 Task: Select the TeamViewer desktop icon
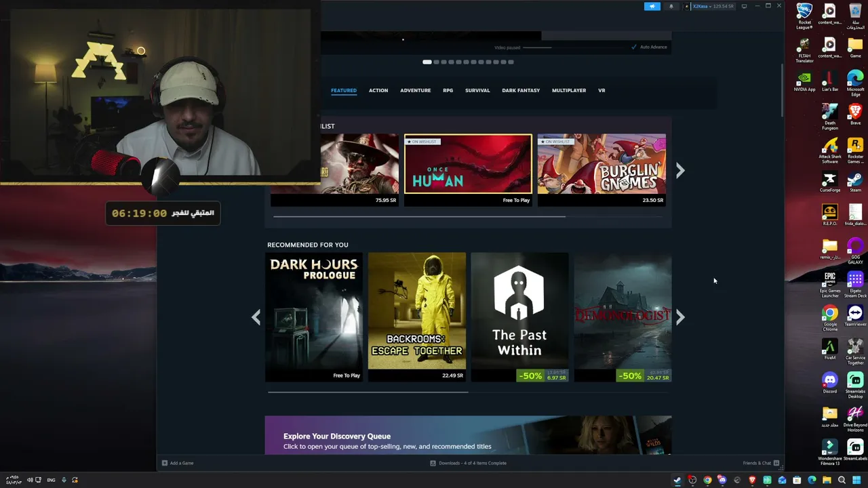click(855, 316)
